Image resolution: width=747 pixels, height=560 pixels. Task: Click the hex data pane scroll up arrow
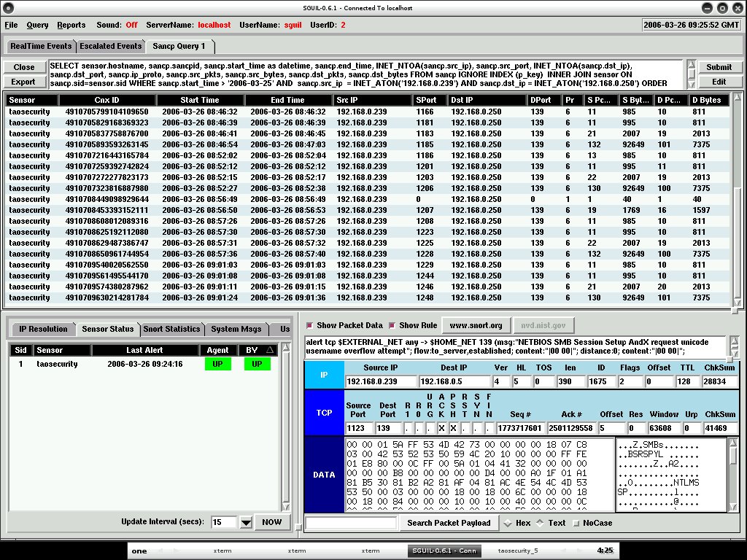(734, 443)
